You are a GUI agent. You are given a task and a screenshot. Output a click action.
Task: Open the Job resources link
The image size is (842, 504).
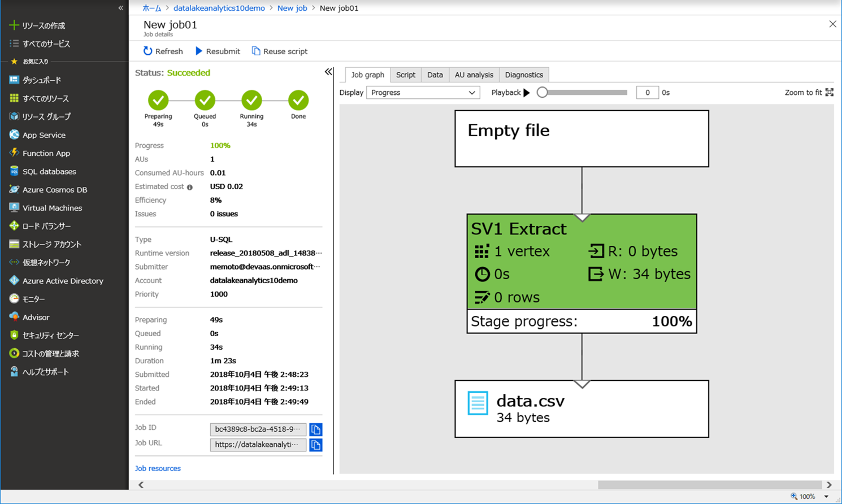158,468
